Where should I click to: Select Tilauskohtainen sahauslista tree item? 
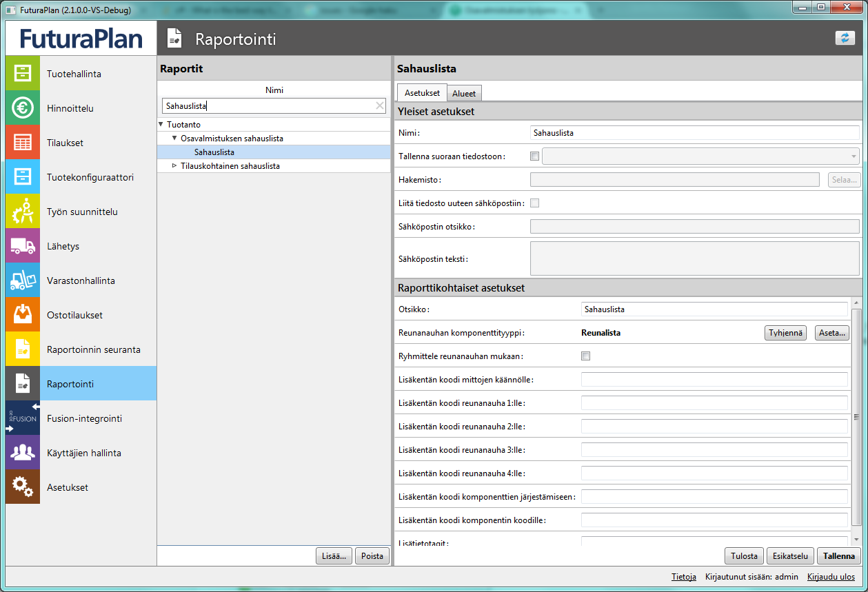pos(230,166)
